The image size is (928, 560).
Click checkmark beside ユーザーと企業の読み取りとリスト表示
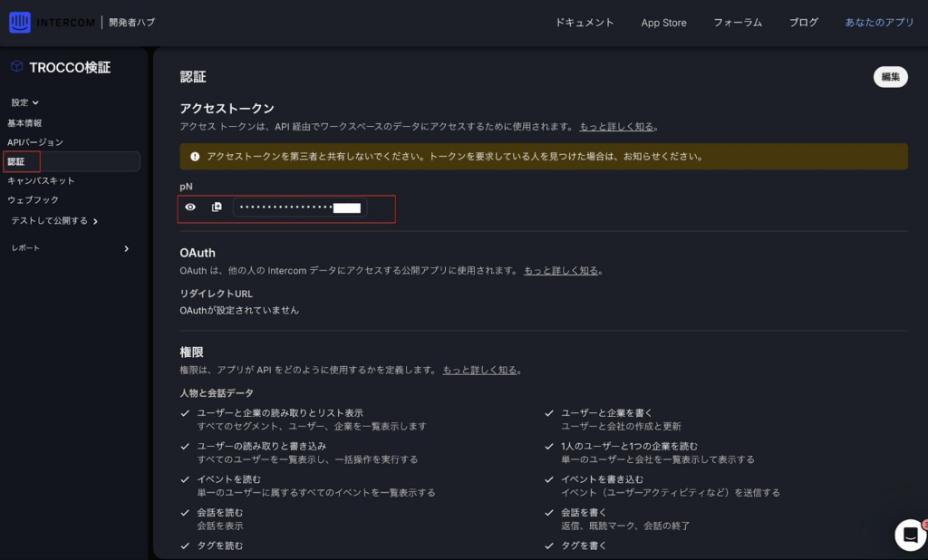(x=186, y=413)
